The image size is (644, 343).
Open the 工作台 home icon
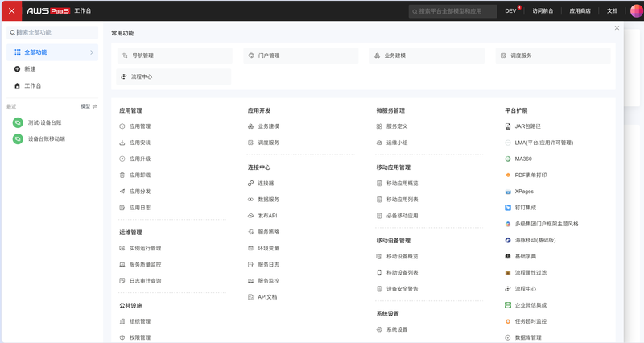click(x=17, y=86)
